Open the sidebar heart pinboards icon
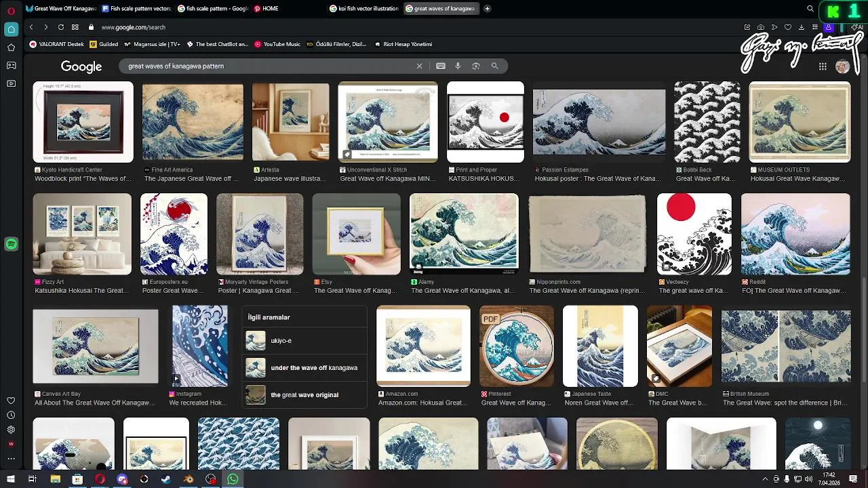This screenshot has width=868, height=488. coord(11,401)
